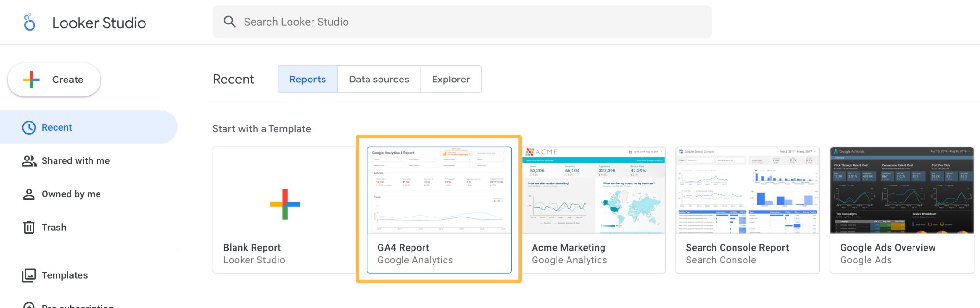
Task: Click the Acme Marketing title text
Action: (x=568, y=248)
